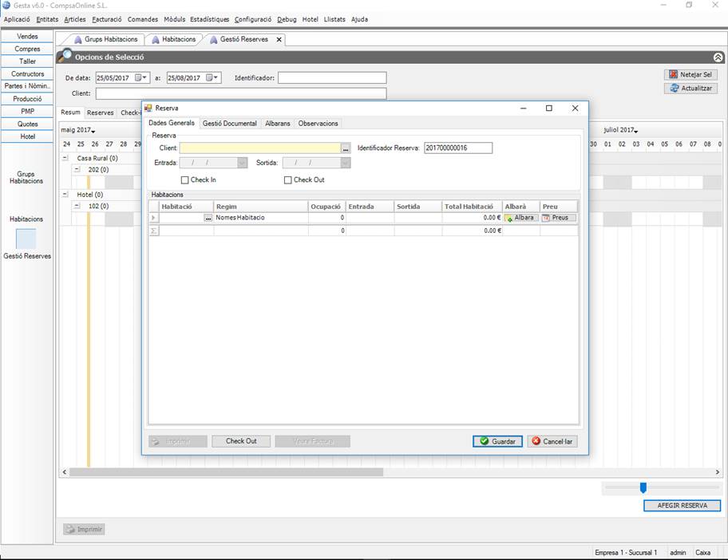Select the row indicator arrow in Habitacions grid
The width and height of the screenshot is (728, 560).
(x=154, y=218)
